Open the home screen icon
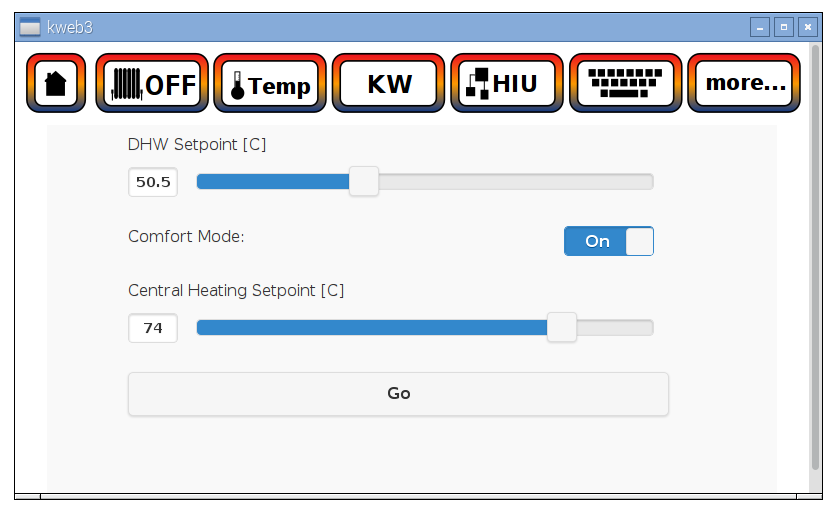This screenshot has height=511, width=839. (x=56, y=83)
